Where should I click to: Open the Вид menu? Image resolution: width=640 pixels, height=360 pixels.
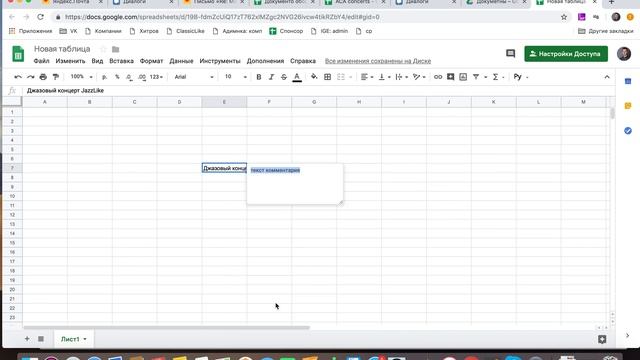click(x=97, y=61)
